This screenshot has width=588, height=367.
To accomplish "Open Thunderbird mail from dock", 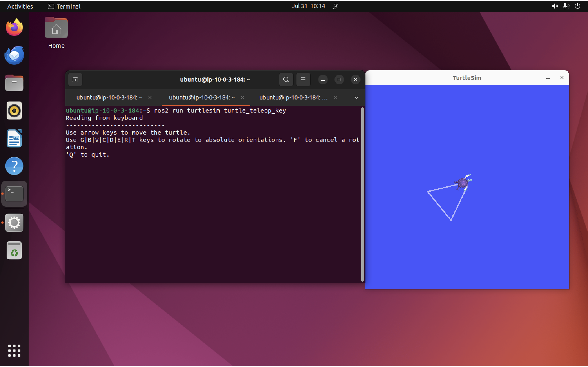I will point(14,55).
